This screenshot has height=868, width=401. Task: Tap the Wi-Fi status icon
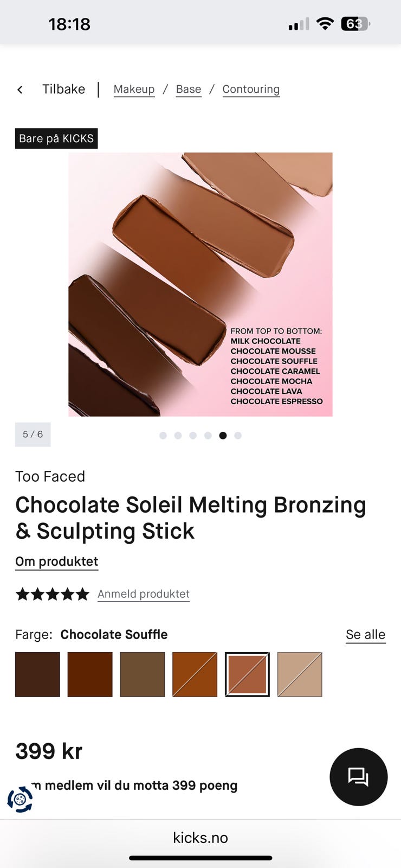325,24
